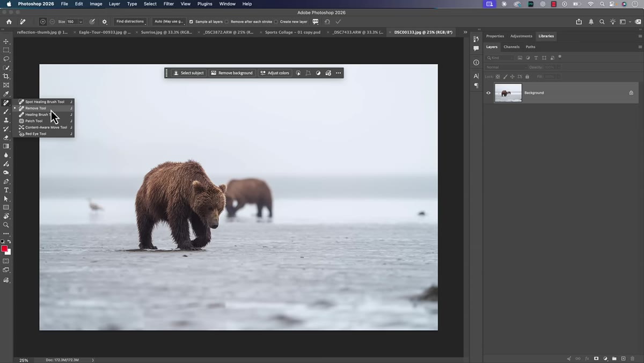Viewport: 644px width, 363px height.
Task: Select the Zoom tool
Action: [6, 225]
